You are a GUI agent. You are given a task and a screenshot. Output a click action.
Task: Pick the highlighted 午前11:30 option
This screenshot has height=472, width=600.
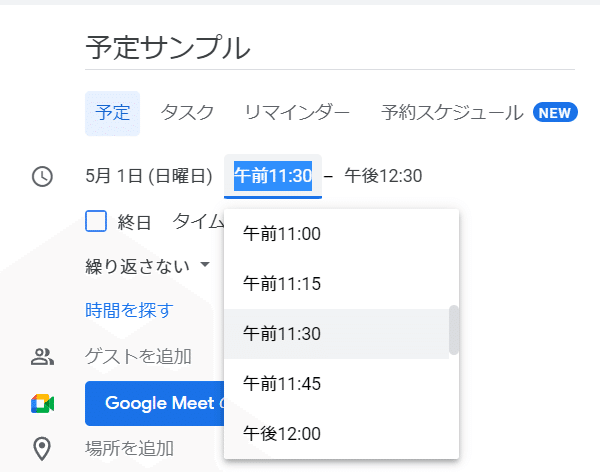coord(337,334)
